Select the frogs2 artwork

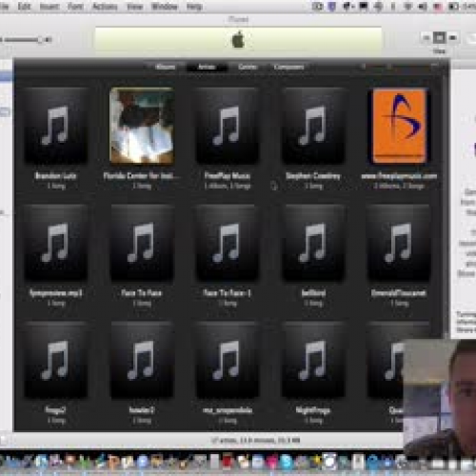click(x=55, y=360)
